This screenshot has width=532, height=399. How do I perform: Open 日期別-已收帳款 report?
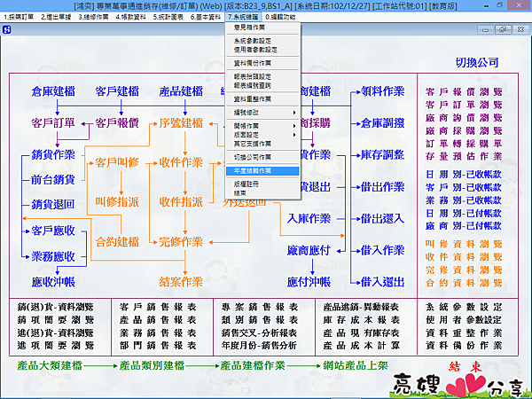pyautogui.click(x=464, y=175)
